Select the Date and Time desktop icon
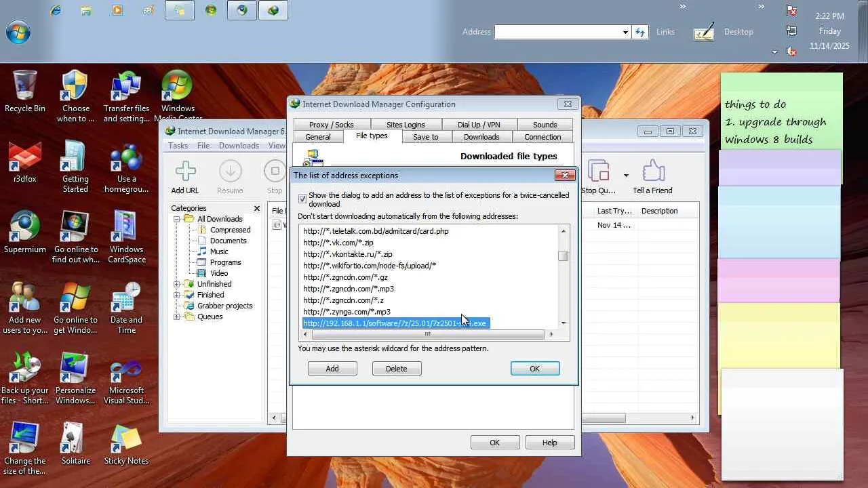Viewport: 868px width, 488px height. click(126, 308)
